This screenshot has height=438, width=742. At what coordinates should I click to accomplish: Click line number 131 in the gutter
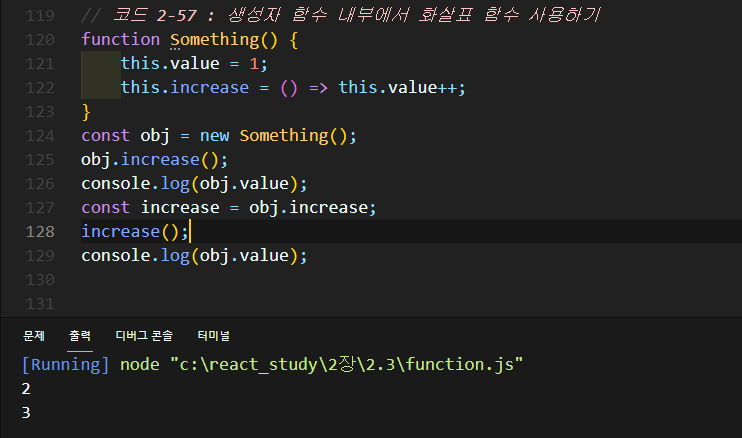pyautogui.click(x=40, y=303)
